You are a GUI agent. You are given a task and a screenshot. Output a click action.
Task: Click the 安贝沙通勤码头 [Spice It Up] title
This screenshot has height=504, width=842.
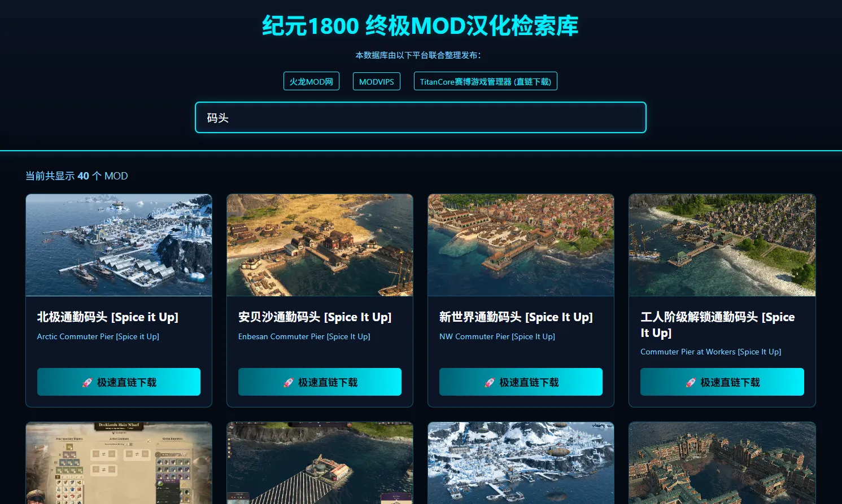[x=315, y=317]
